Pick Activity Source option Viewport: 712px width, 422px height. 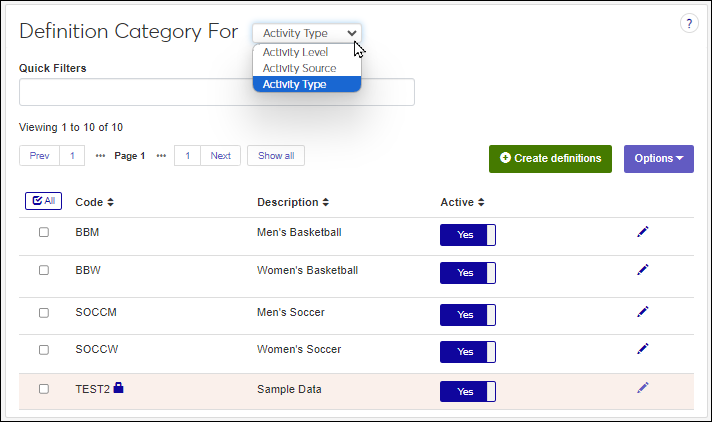[x=299, y=68]
